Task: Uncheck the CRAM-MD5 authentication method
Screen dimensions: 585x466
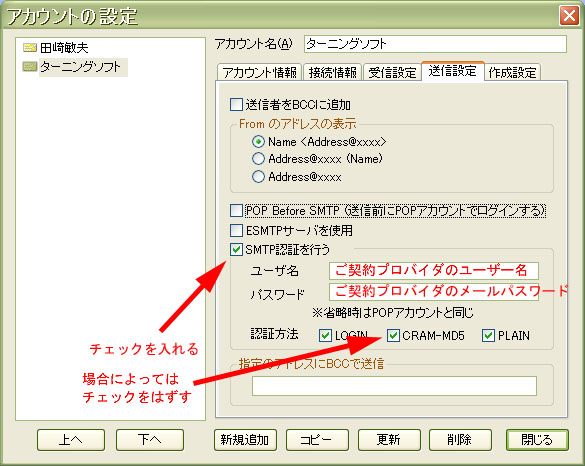Action: [393, 335]
